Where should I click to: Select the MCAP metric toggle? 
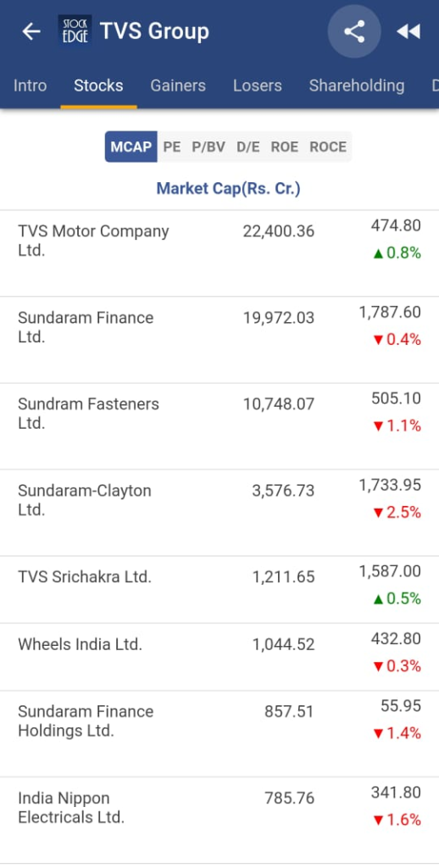pyautogui.click(x=131, y=147)
